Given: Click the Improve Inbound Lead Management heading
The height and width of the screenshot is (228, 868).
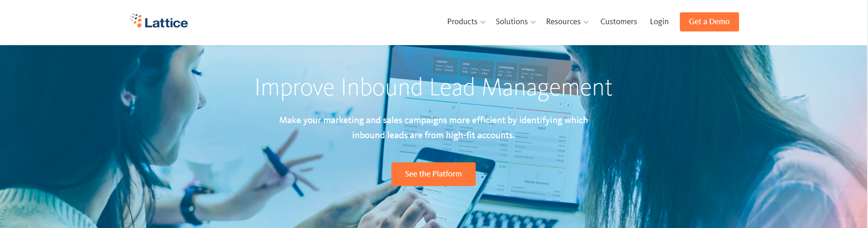Looking at the screenshot, I should tap(433, 88).
